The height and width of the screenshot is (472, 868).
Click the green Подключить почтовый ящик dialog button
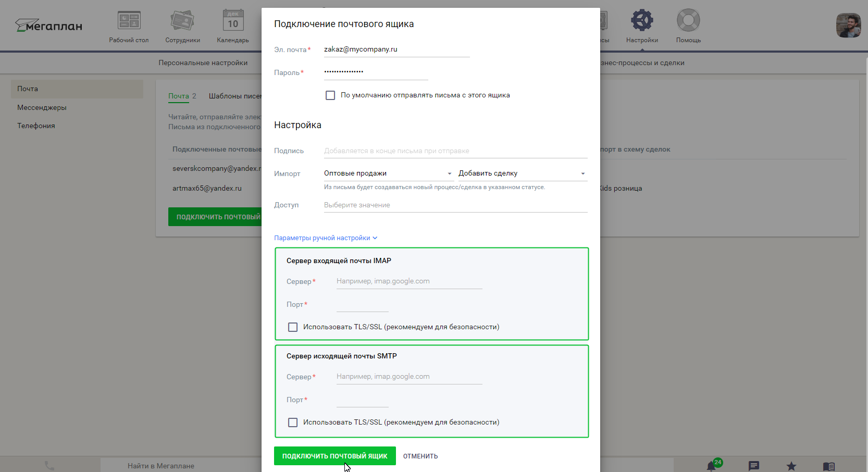[x=334, y=456]
